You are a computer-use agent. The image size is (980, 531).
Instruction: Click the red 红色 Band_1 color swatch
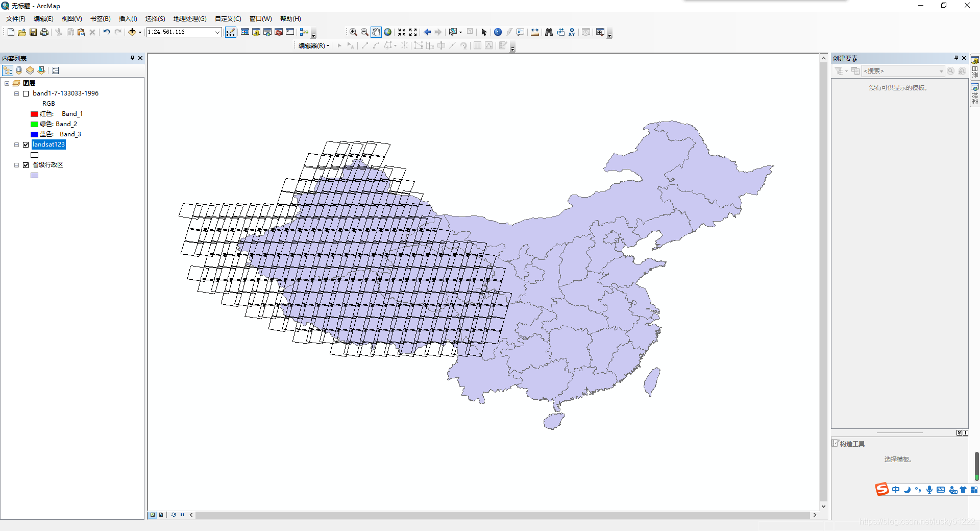point(34,114)
